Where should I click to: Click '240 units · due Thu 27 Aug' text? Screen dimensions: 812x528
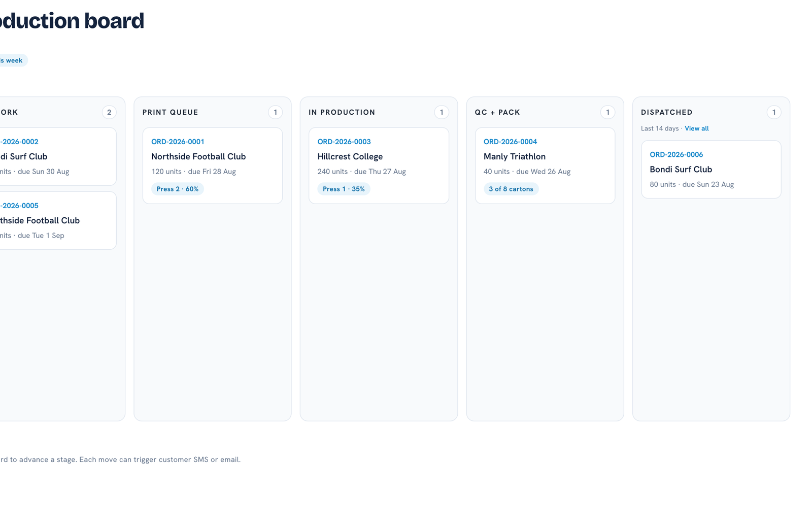pos(361,172)
